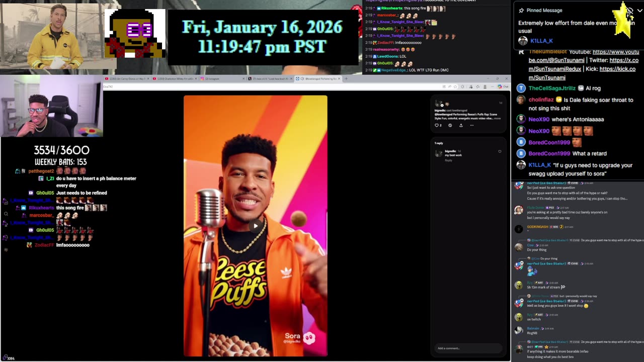Switch to the X 'Look how trash' tab
The image size is (644, 362).
[270, 78]
